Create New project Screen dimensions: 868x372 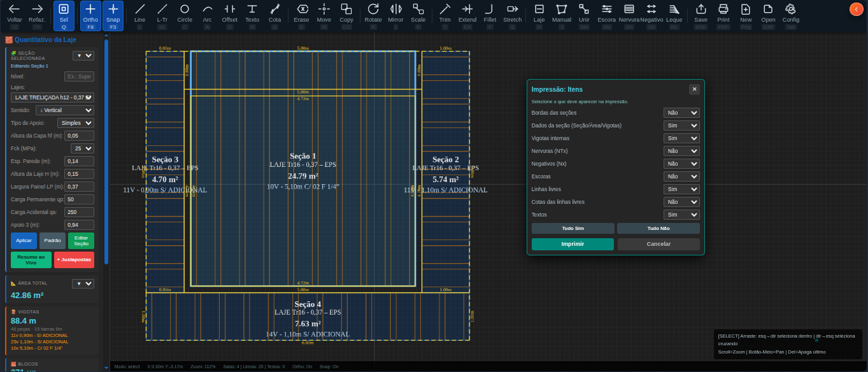[x=746, y=16]
